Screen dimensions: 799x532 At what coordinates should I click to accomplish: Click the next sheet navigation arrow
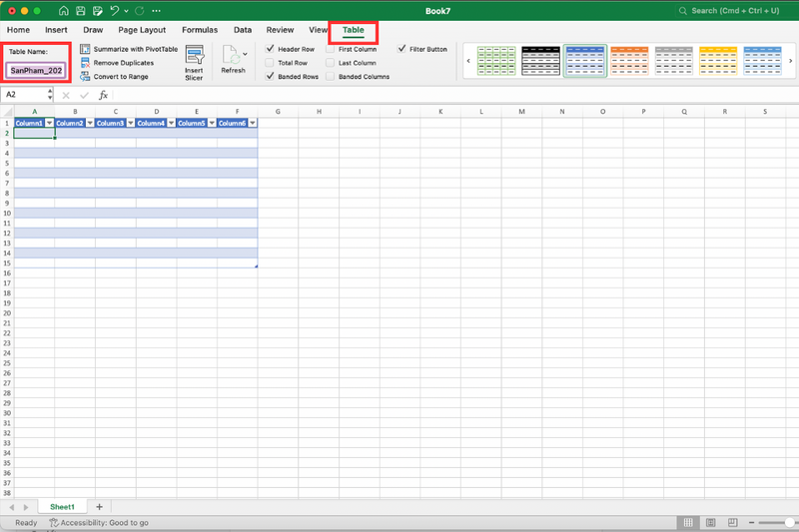pyautogui.click(x=26, y=507)
